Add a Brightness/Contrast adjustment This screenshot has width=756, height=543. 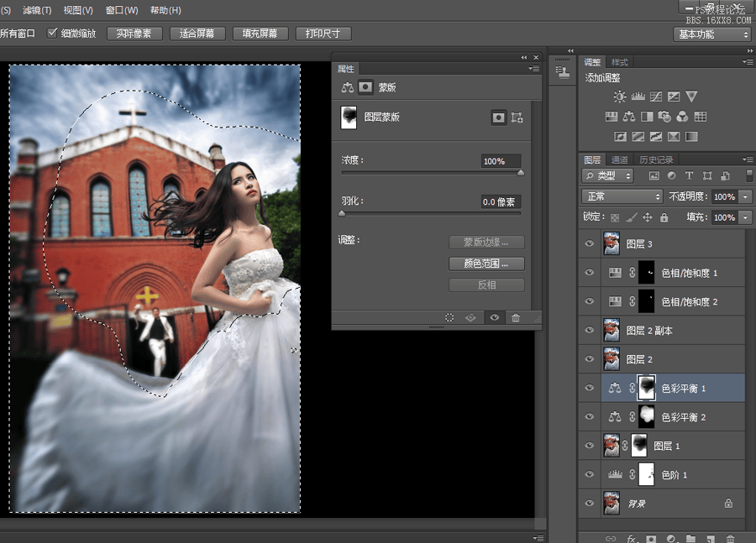620,97
